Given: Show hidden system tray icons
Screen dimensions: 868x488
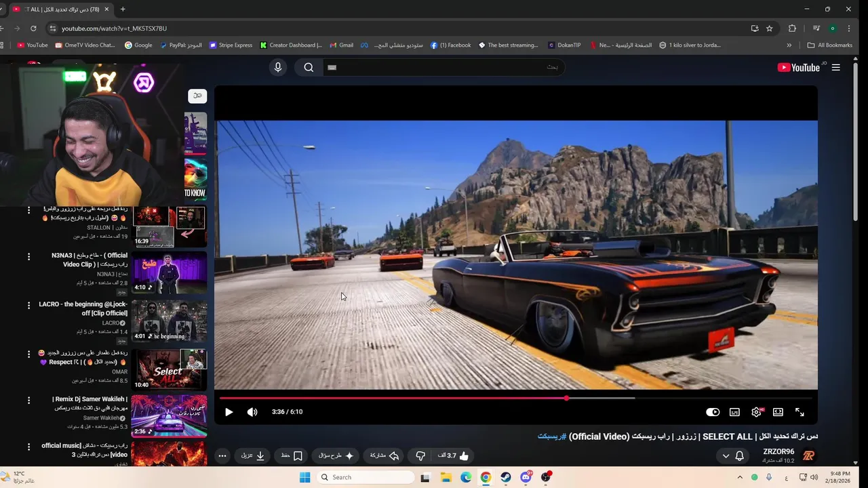Looking at the screenshot, I should point(740,477).
